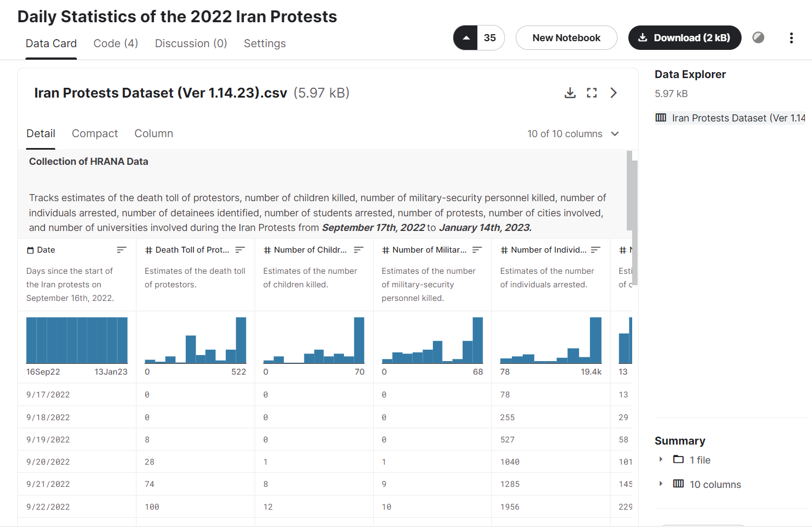
Task: Open the Discussion (0) tab
Action: click(191, 43)
